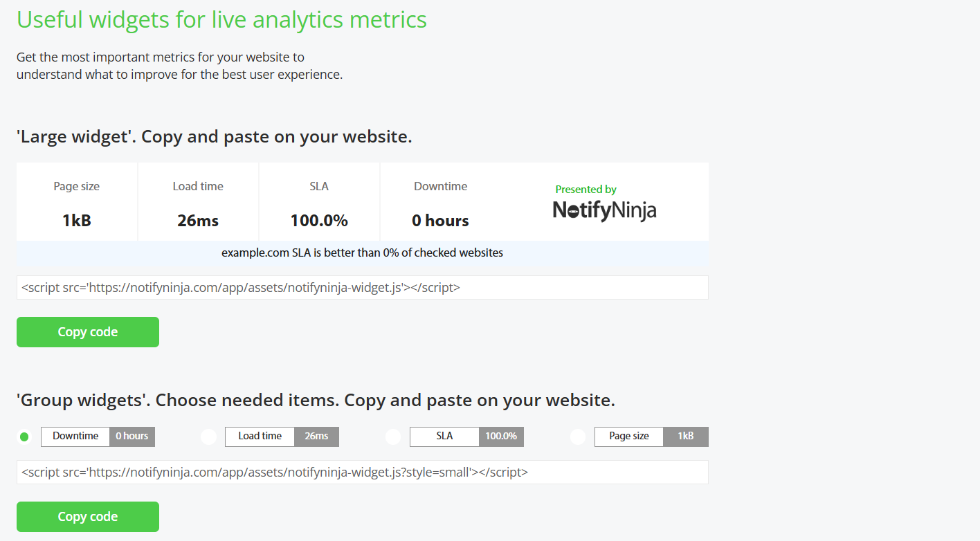Image resolution: width=980 pixels, height=541 pixels.
Task: Click the Downtime cell in large widget
Action: tap(440, 203)
